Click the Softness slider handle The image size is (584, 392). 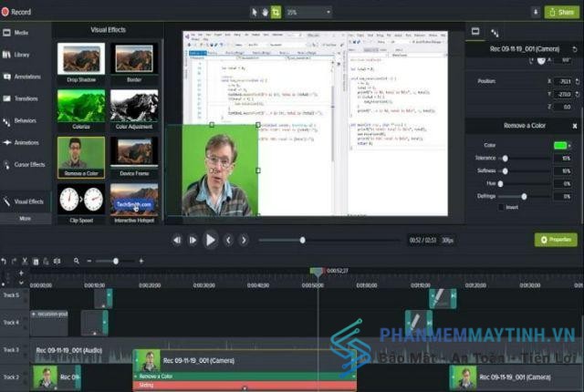tap(505, 171)
